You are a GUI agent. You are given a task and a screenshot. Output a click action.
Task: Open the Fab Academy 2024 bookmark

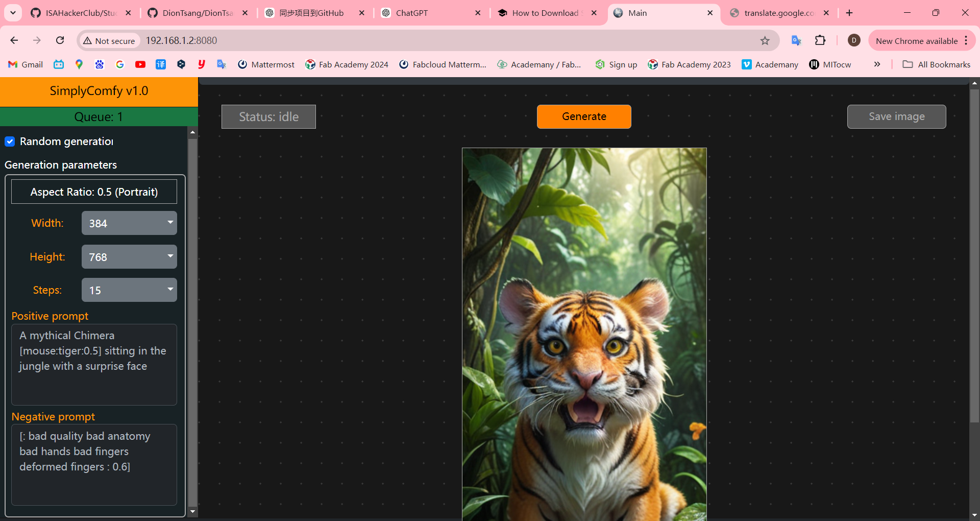(347, 64)
